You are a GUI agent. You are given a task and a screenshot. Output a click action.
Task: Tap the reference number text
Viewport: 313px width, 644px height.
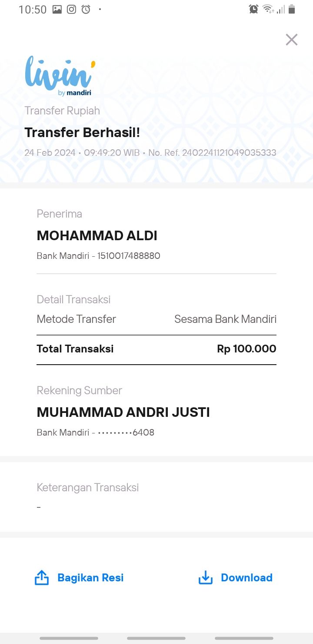click(212, 153)
